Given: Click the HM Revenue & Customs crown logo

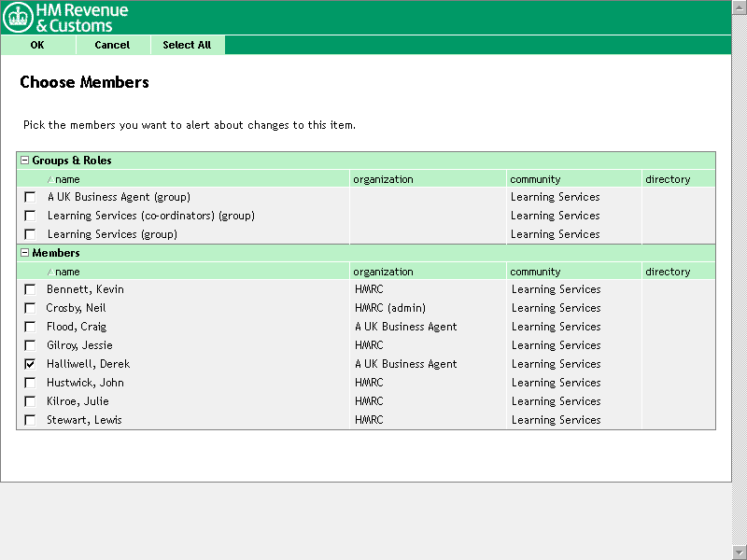Looking at the screenshot, I should pos(18,18).
